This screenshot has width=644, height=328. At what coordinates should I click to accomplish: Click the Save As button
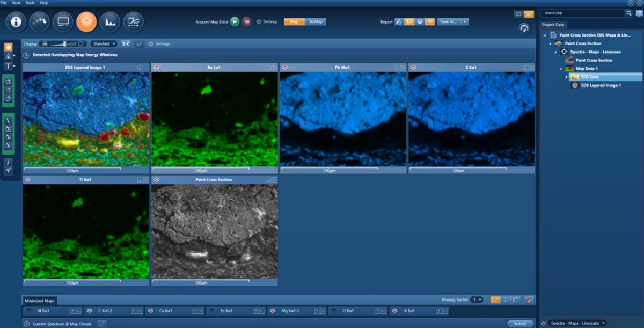coord(449,22)
